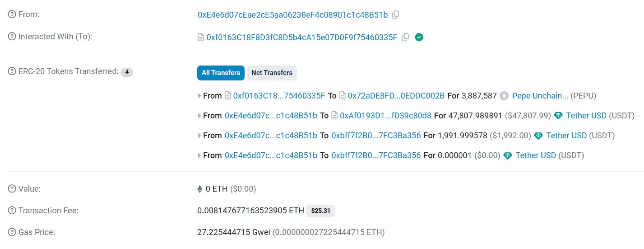Expand the 47,807.989891 USDT transfer row
Screen dimensions: 644x249
tap(199, 116)
